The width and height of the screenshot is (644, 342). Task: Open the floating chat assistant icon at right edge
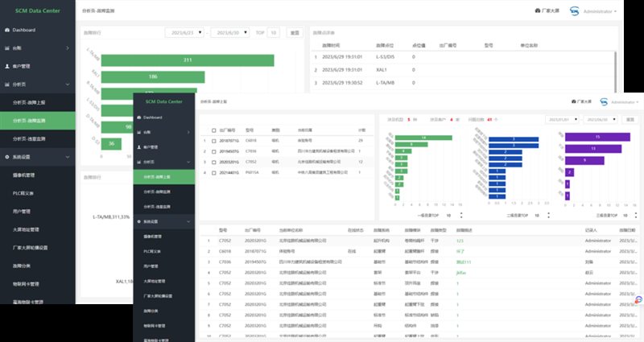pos(638,299)
